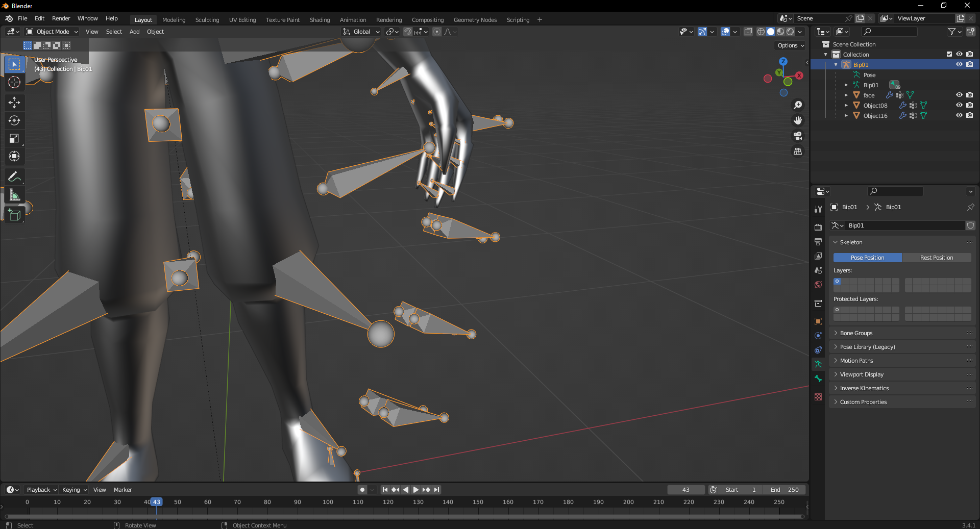
Task: Click the frame field showing 43
Action: 685,490
